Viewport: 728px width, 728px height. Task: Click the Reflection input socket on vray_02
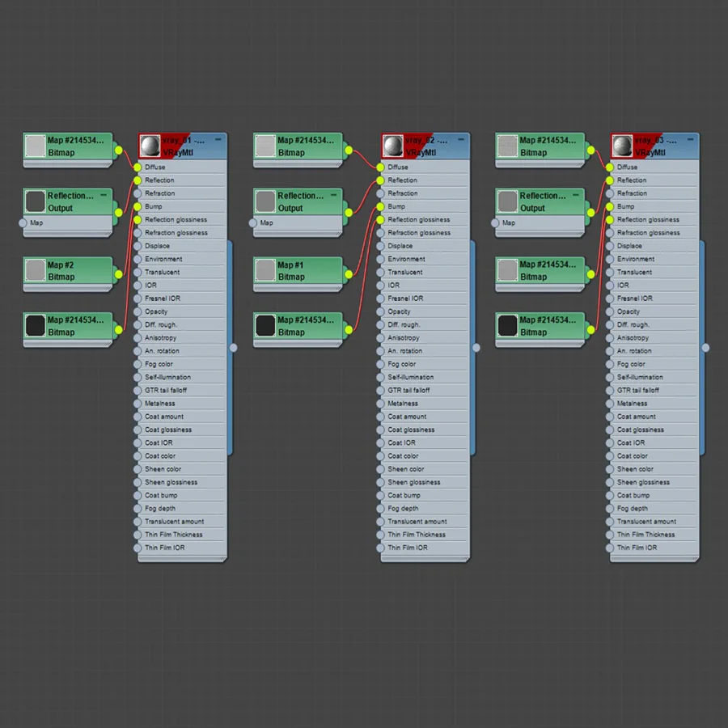380,180
